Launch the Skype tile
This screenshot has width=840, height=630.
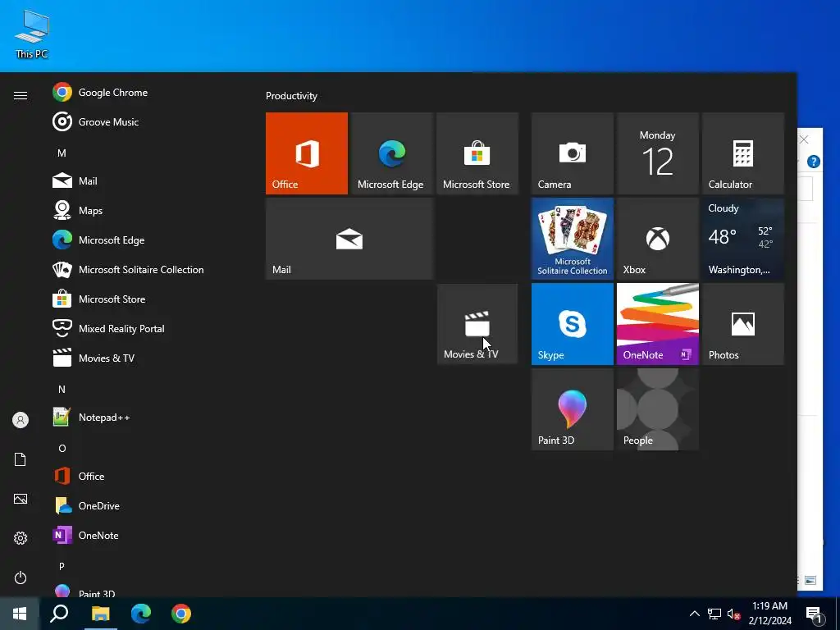[572, 324]
